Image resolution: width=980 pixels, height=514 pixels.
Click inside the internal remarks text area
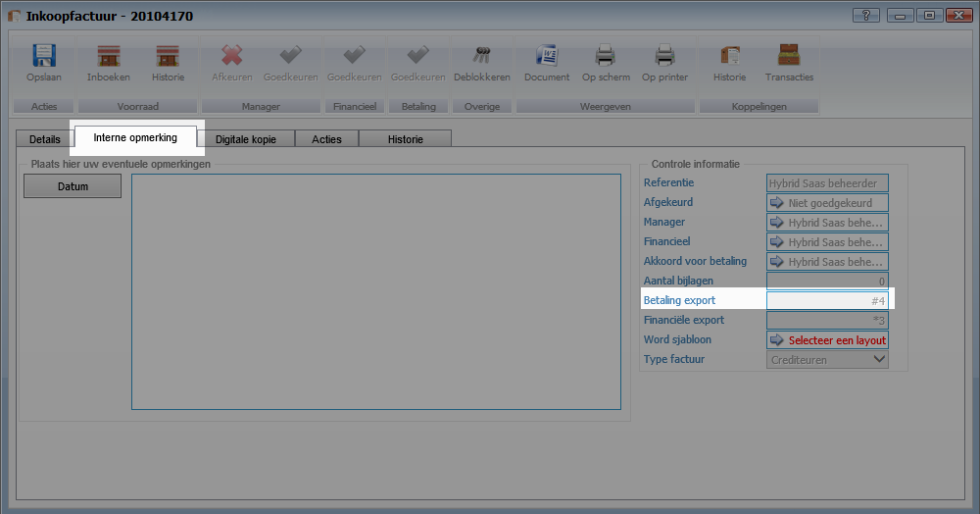375,291
